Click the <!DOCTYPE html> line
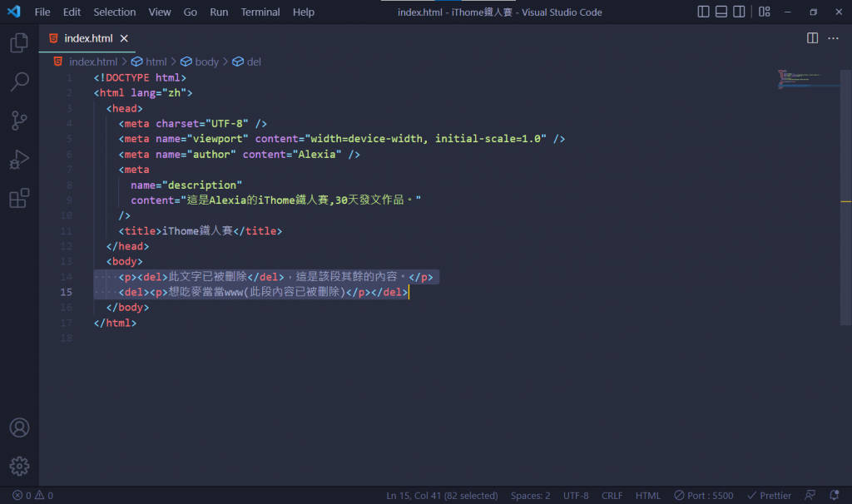 pos(140,77)
